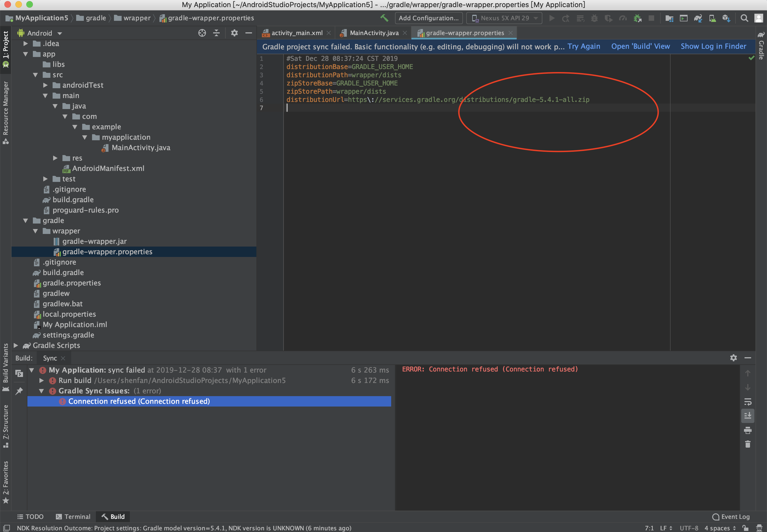This screenshot has width=767, height=532.
Task: Open the Terminal tool window tab
Action: (73, 516)
